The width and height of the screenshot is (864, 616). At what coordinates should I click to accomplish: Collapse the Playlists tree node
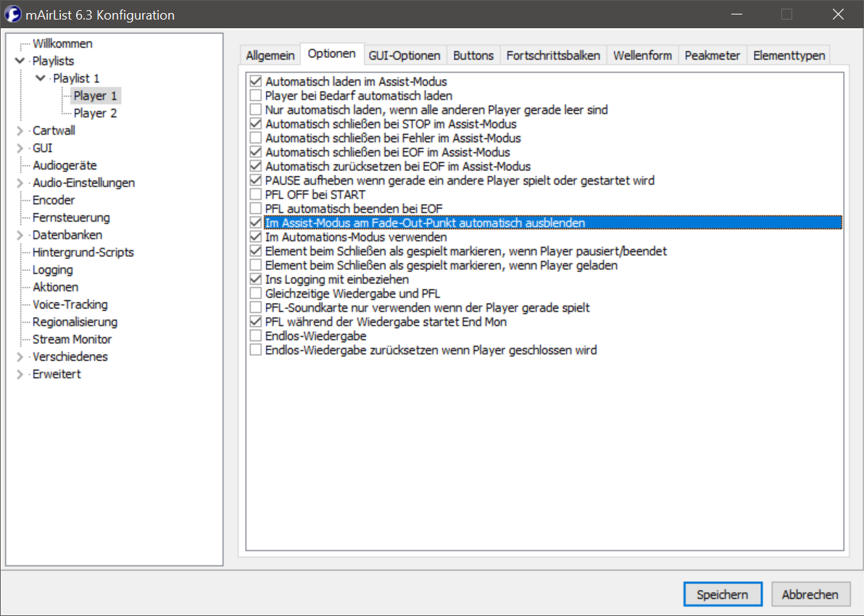(20, 62)
